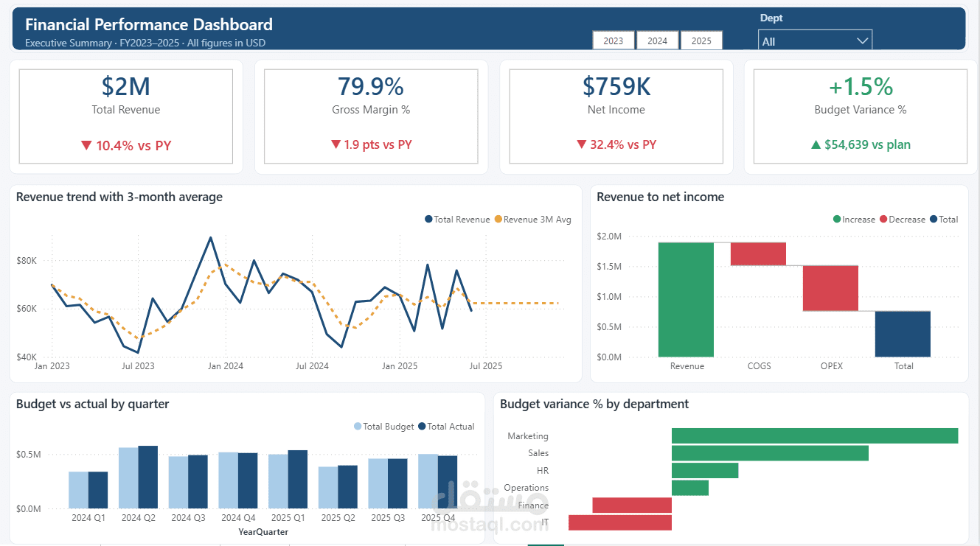Click the Revenue to net income title
Image resolution: width=980 pixels, height=546 pixels.
coord(661,197)
